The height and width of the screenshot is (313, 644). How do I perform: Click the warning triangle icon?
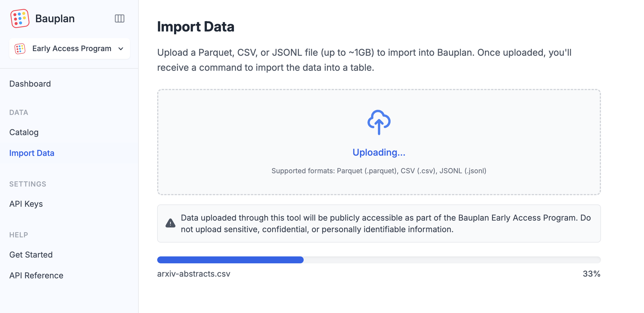170,223
